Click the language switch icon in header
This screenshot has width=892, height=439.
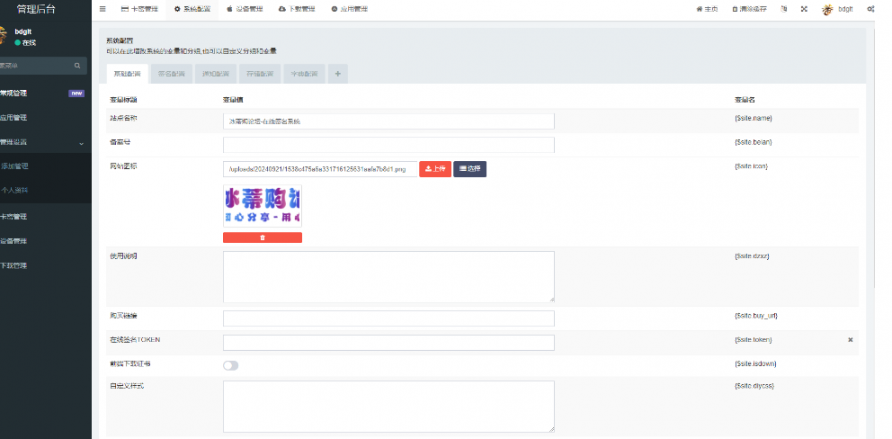tap(784, 9)
